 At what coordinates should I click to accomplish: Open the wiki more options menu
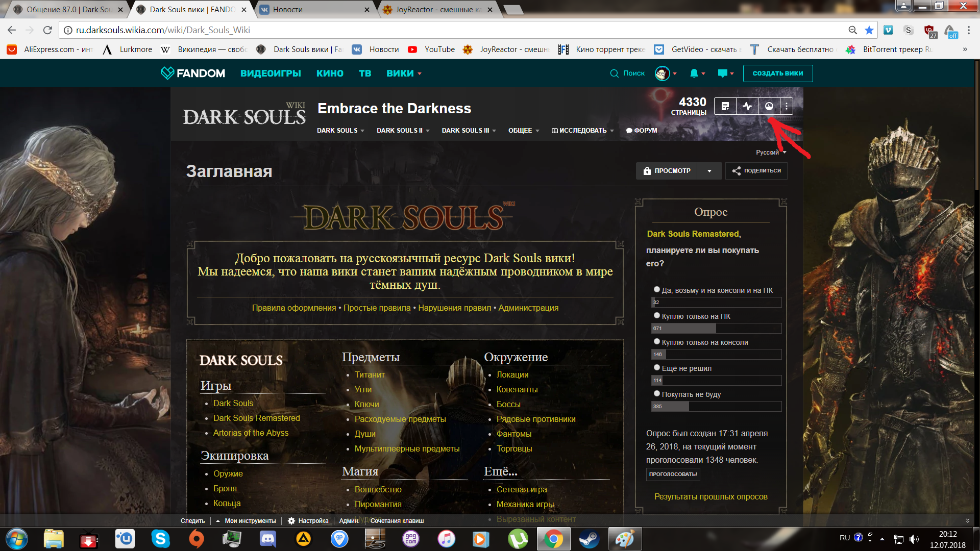pos(787,106)
